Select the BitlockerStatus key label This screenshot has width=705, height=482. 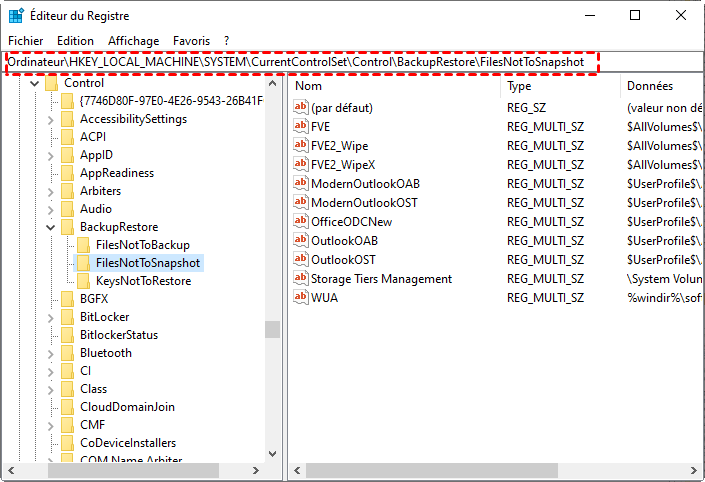point(119,335)
